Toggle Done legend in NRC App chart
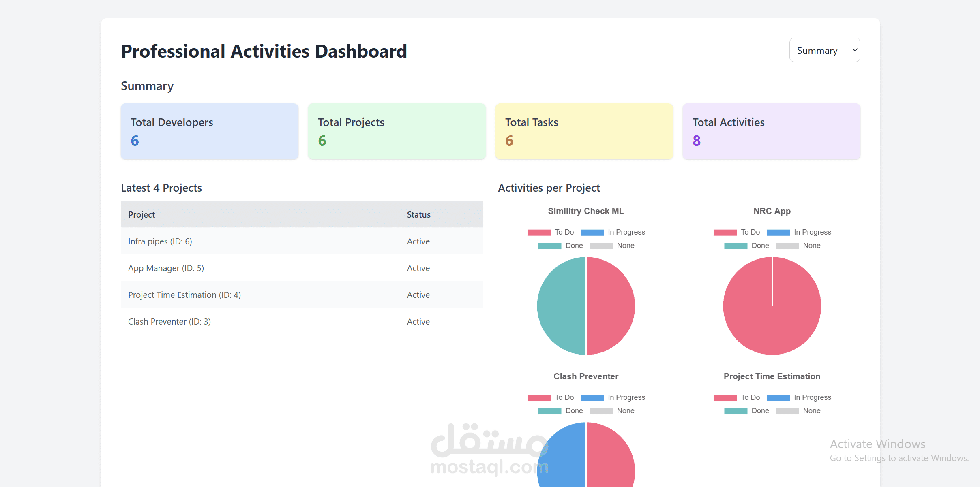 [x=746, y=246]
